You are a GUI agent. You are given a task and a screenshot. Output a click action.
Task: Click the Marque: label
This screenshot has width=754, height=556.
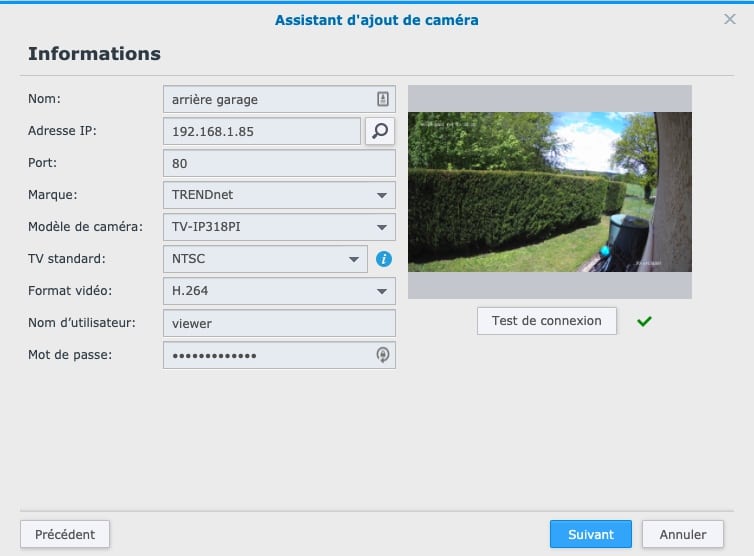52,195
